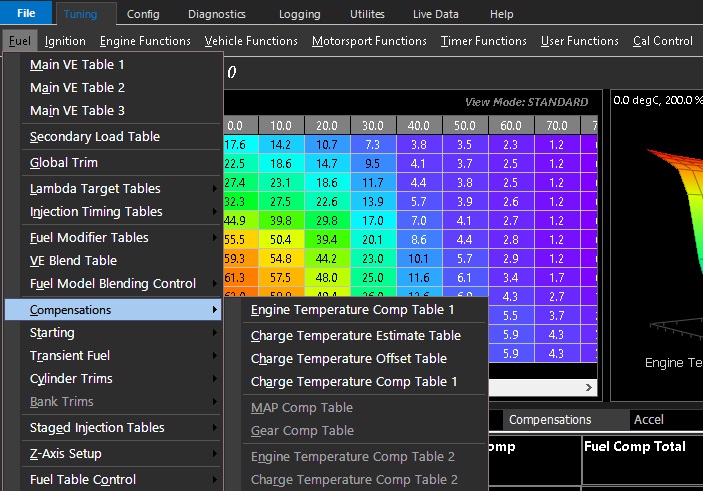The width and height of the screenshot is (703, 491).
Task: Select the Accel tab below the table
Action: coord(649,419)
